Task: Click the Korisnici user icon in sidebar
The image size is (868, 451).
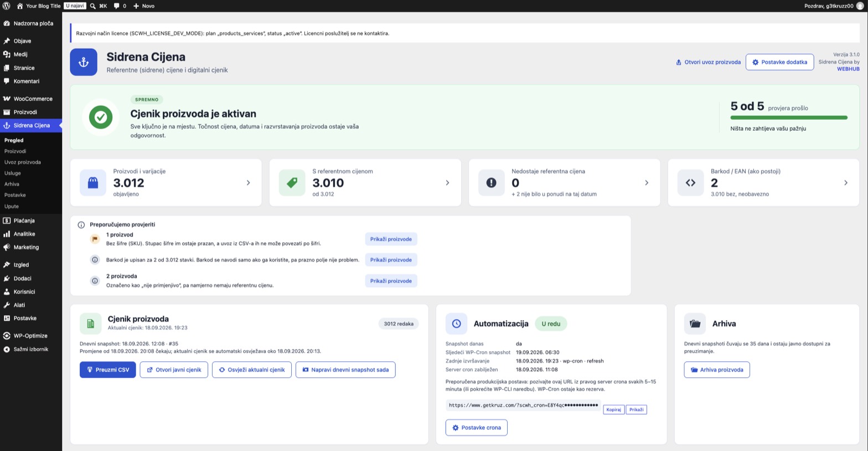Action: point(7,291)
